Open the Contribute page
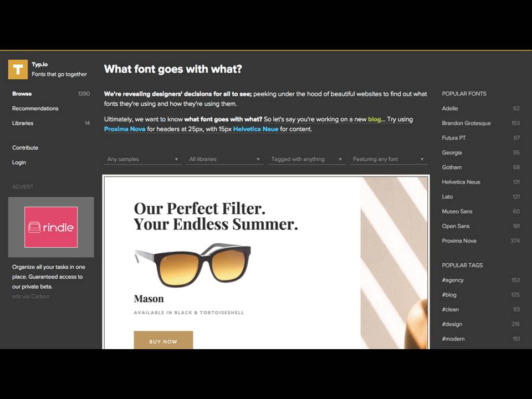The image size is (532, 399). click(25, 147)
